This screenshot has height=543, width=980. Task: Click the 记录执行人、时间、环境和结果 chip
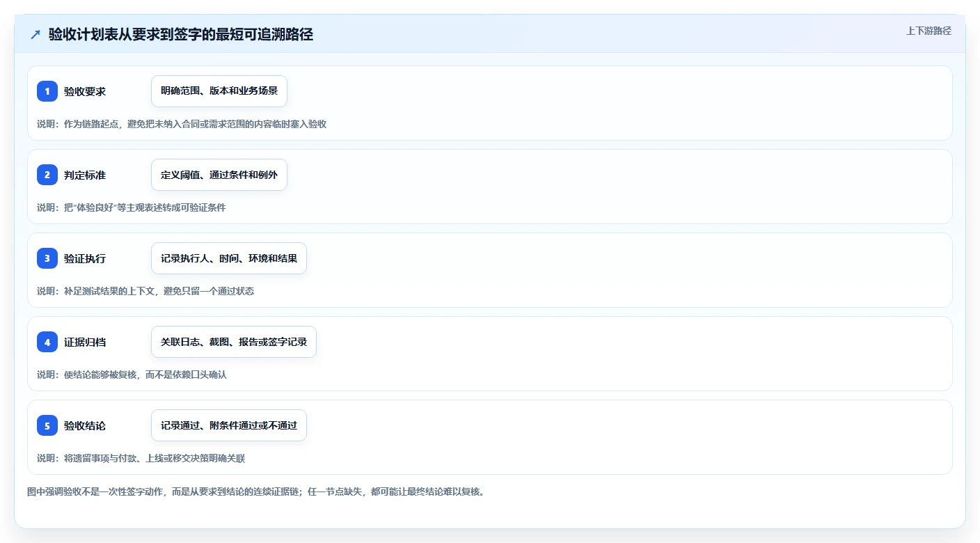[229, 258]
